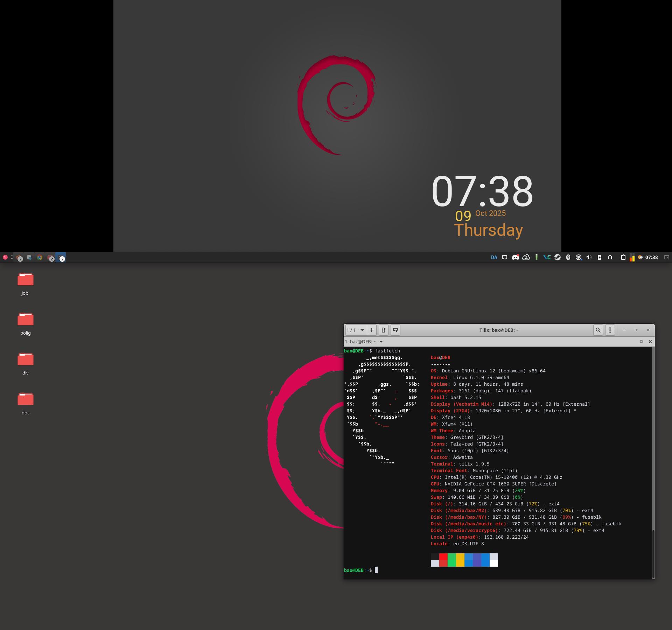Image resolution: width=672 pixels, height=630 pixels.
Task: Open the notifications bell in the panel
Action: [x=610, y=257]
